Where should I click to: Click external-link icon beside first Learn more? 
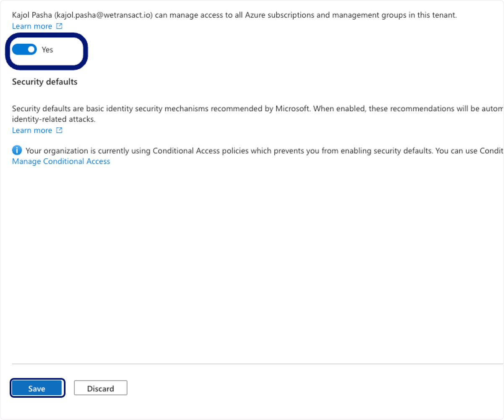click(59, 26)
